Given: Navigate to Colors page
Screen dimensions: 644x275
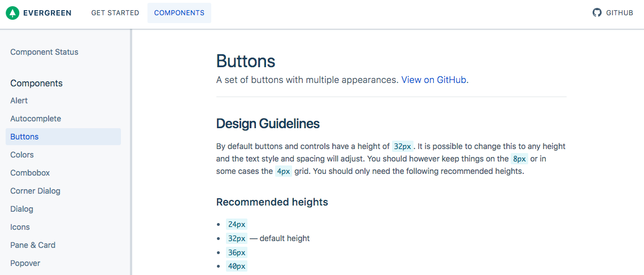Looking at the screenshot, I should [22, 155].
